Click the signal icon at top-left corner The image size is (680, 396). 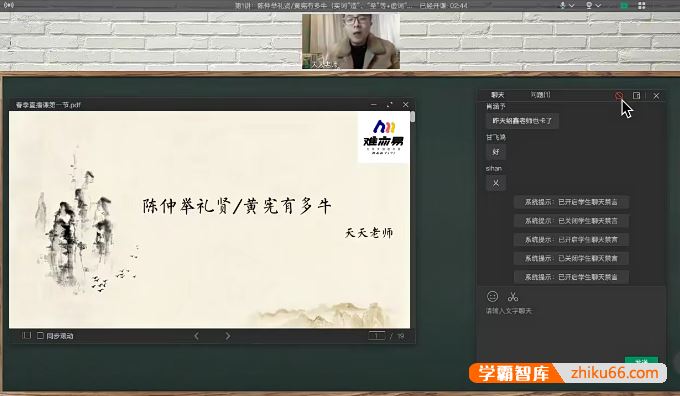[8, 5]
